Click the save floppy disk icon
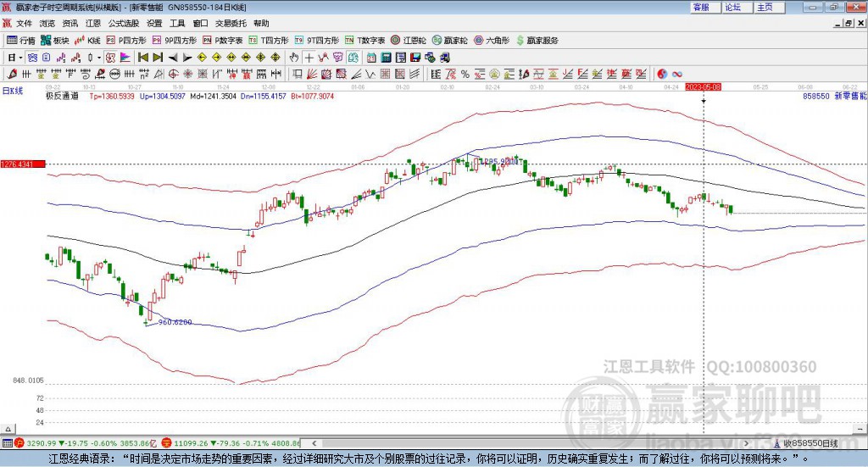This screenshot has height=467, width=868. pyautogui.click(x=415, y=58)
